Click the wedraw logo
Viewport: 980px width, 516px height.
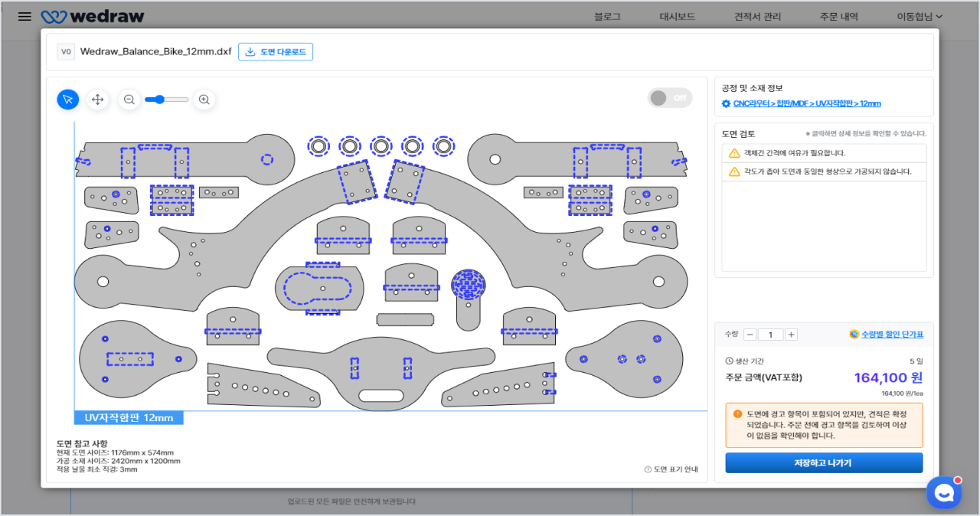point(92,16)
